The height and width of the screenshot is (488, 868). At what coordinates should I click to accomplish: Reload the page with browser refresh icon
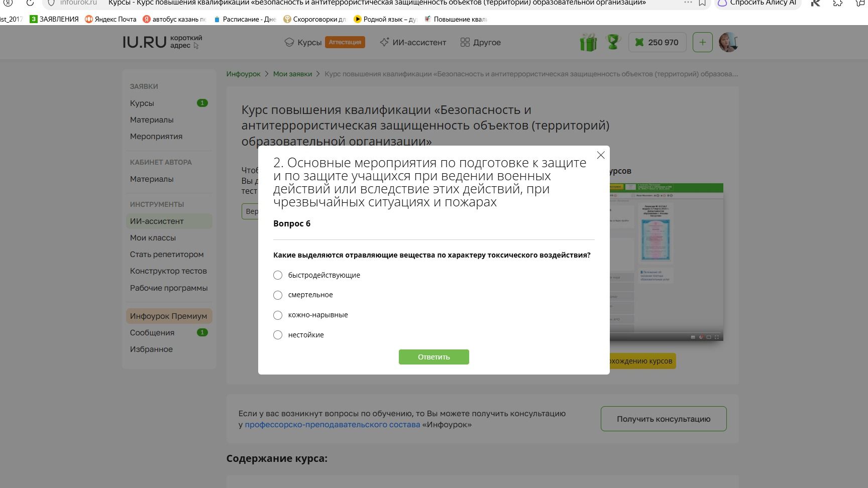click(x=30, y=3)
